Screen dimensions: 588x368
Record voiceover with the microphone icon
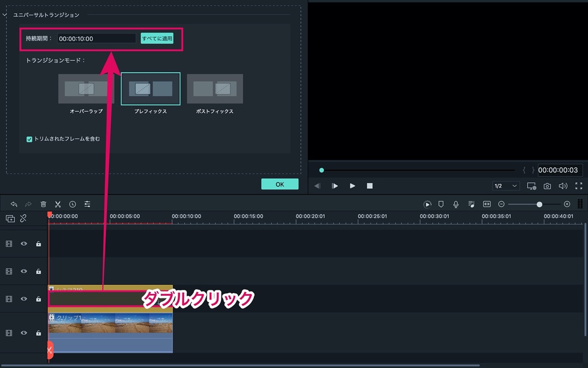[456, 204]
